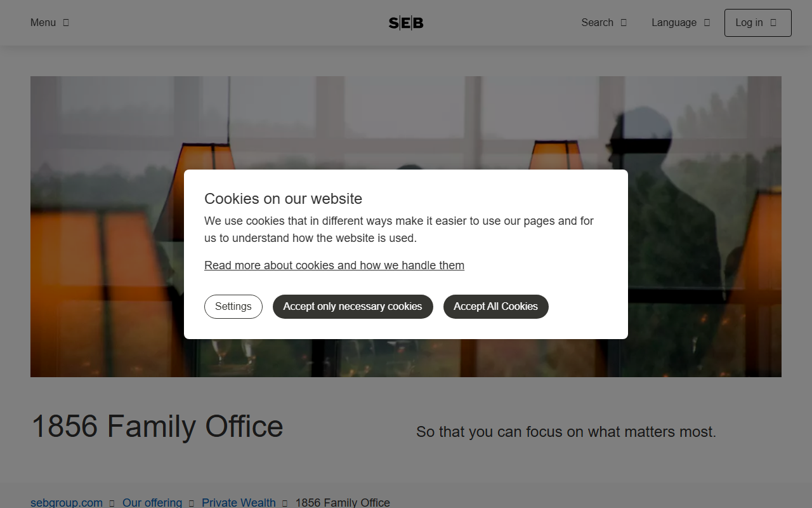812x508 pixels.
Task: Click the 'Cookies on our website' title
Action: [284, 199]
